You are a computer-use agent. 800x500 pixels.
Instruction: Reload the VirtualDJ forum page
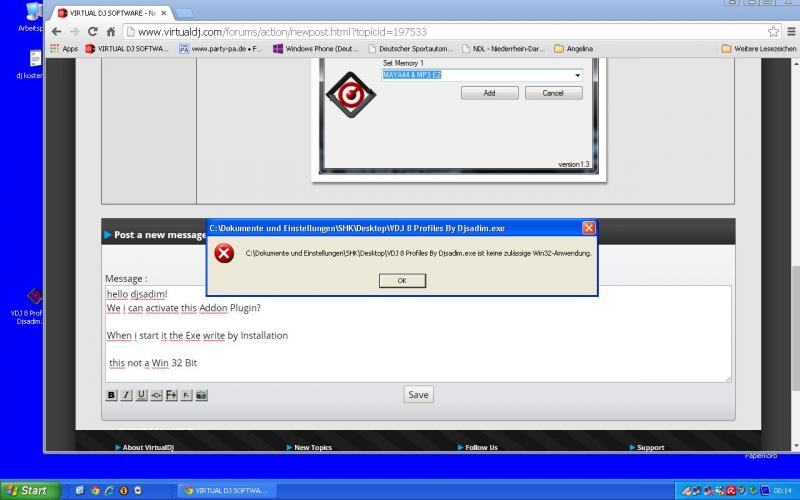pos(93,32)
